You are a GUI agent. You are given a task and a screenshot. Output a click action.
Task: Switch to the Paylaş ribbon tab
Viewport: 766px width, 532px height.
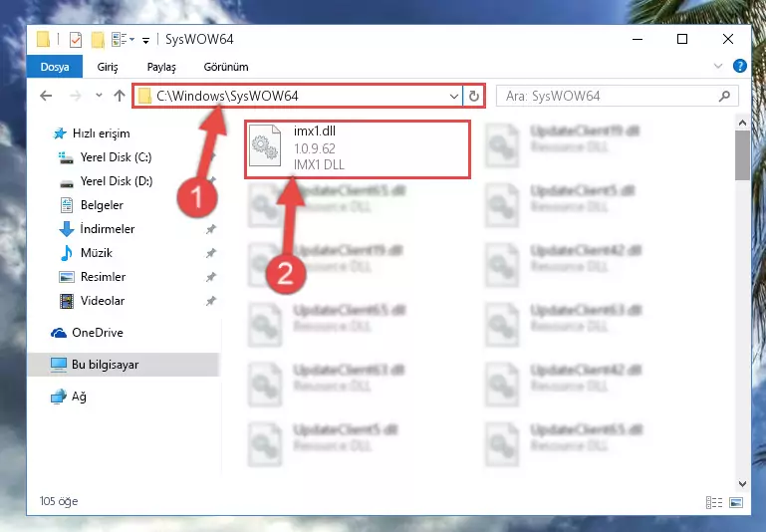tap(161, 67)
